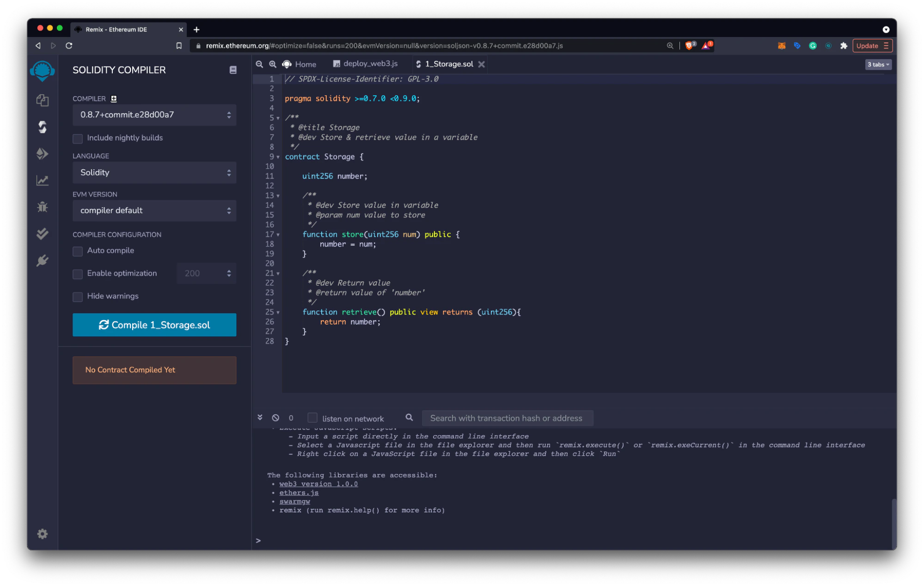This screenshot has width=924, height=586.
Task: Open the 3 tabs dropdown
Action: coord(877,64)
